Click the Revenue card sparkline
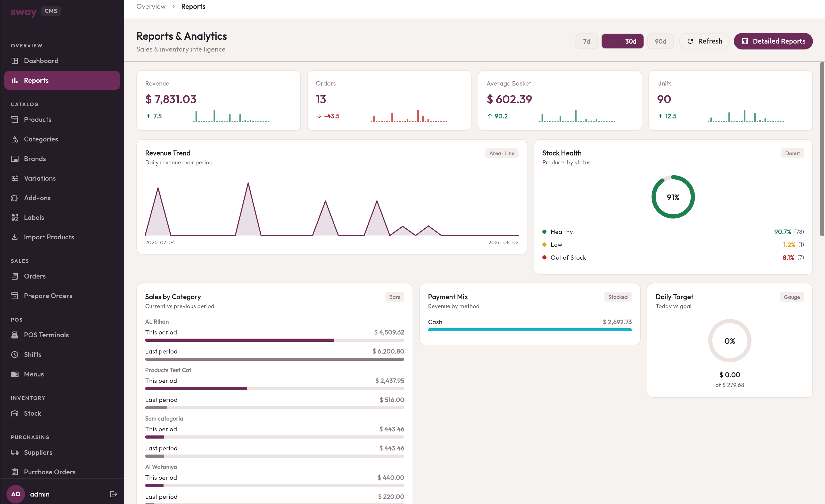Screen dimensions: 825x504 pyautogui.click(x=231, y=116)
